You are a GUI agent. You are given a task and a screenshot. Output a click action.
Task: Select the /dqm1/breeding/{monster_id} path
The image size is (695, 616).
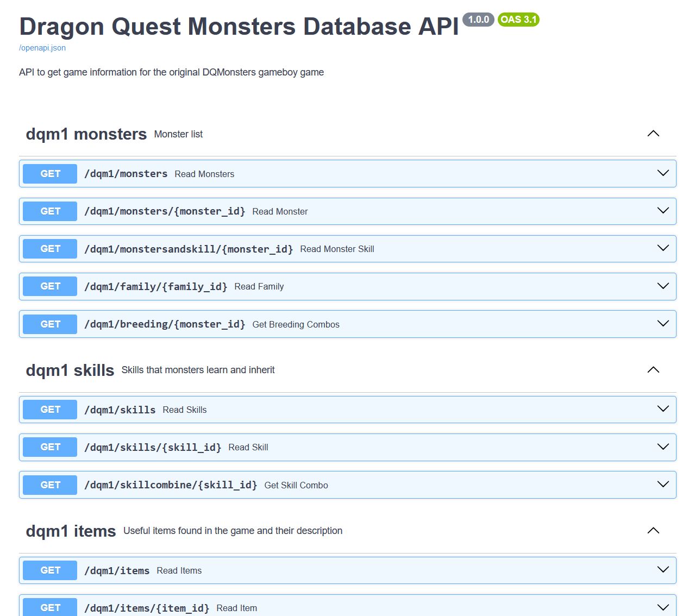[165, 324]
